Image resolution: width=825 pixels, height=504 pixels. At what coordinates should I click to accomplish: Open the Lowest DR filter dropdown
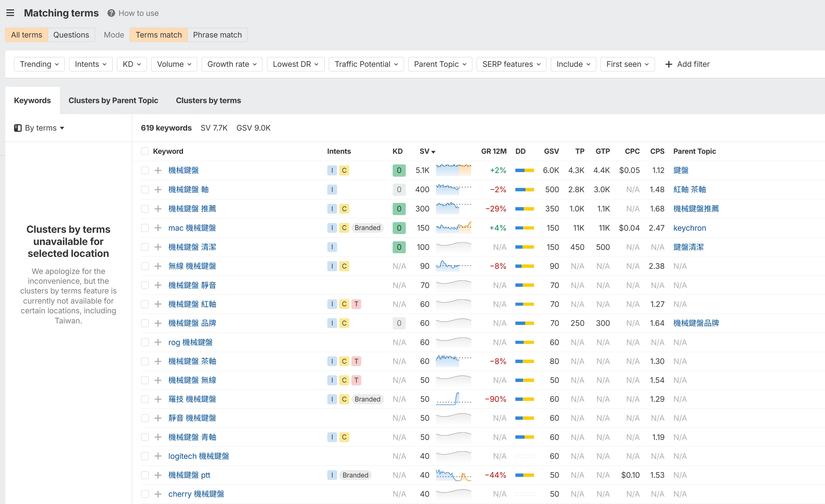point(295,64)
